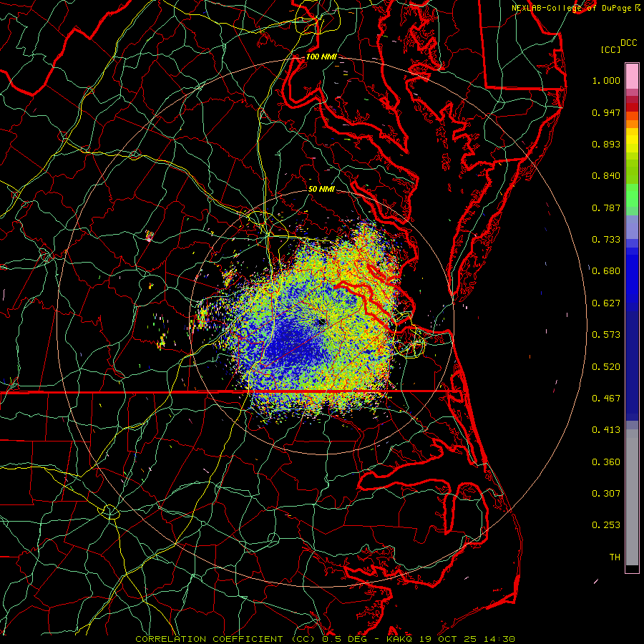The height and width of the screenshot is (644, 644).
Task: Click the 0.307 legend value
Action: point(606,493)
